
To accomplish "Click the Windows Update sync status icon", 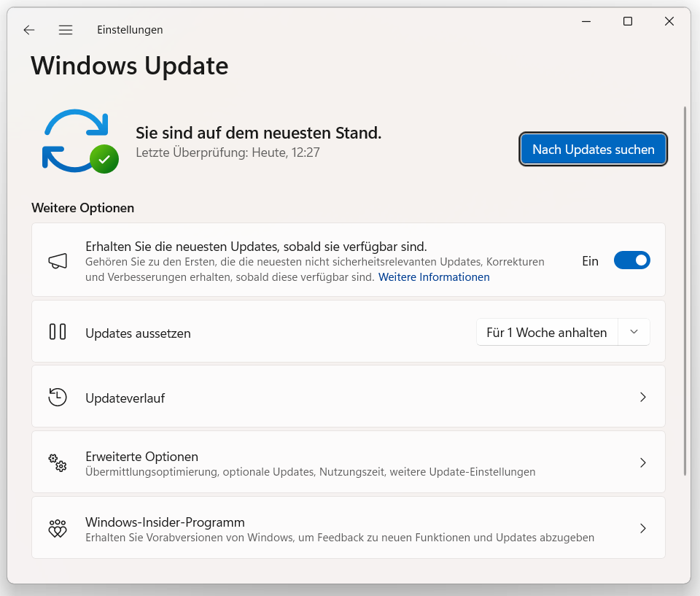I will pos(80,142).
